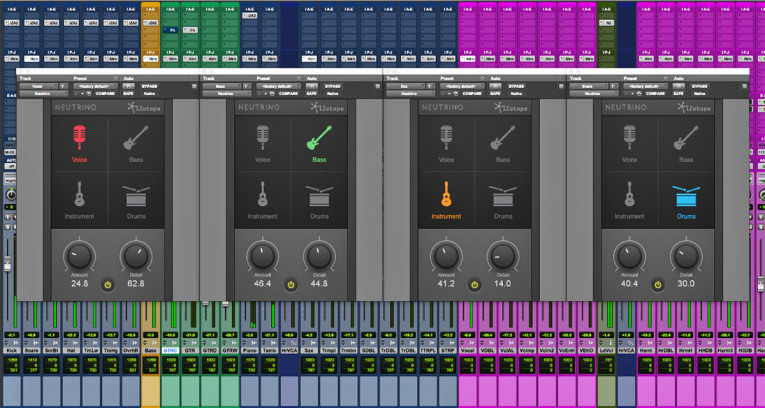Screen dimensions: 765x408
Task: Toggle power button in Voice-mode Neutrino
Action: coord(108,285)
